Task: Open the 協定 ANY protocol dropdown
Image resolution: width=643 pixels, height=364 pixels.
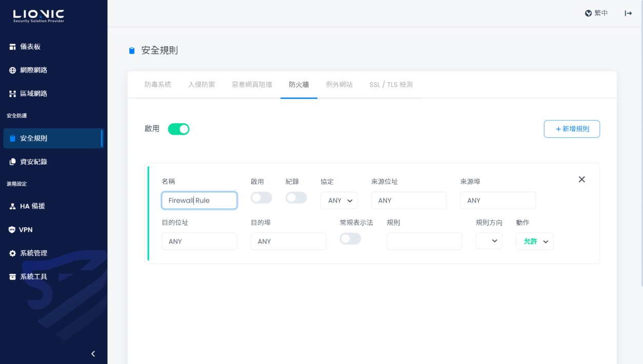Action: (x=339, y=200)
